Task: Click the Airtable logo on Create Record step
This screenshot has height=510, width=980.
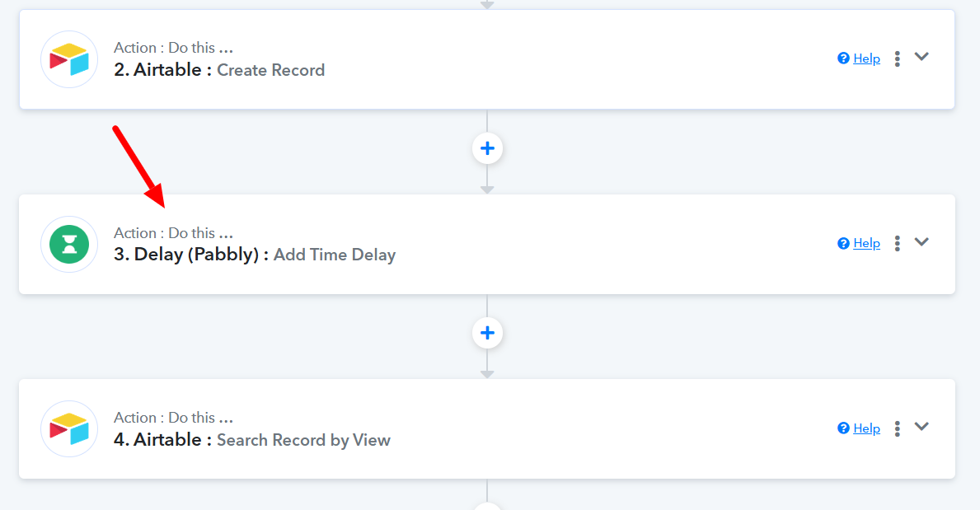Action: tap(69, 59)
